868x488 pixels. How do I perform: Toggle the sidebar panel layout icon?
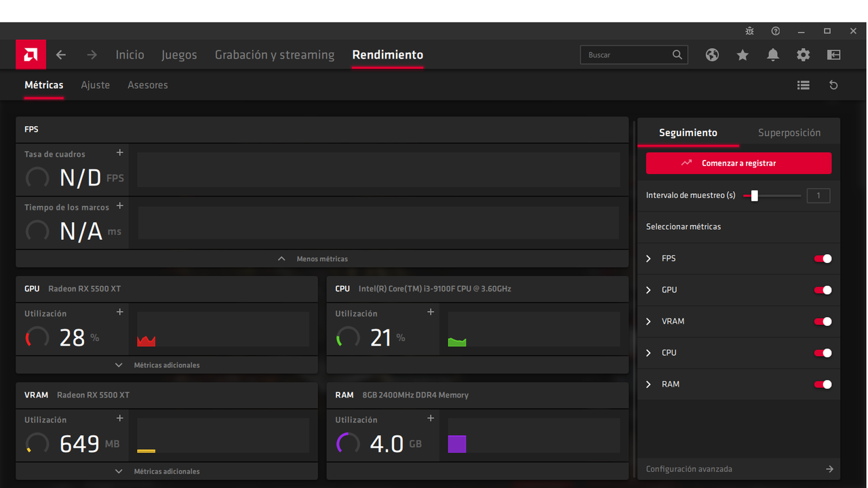tap(834, 55)
